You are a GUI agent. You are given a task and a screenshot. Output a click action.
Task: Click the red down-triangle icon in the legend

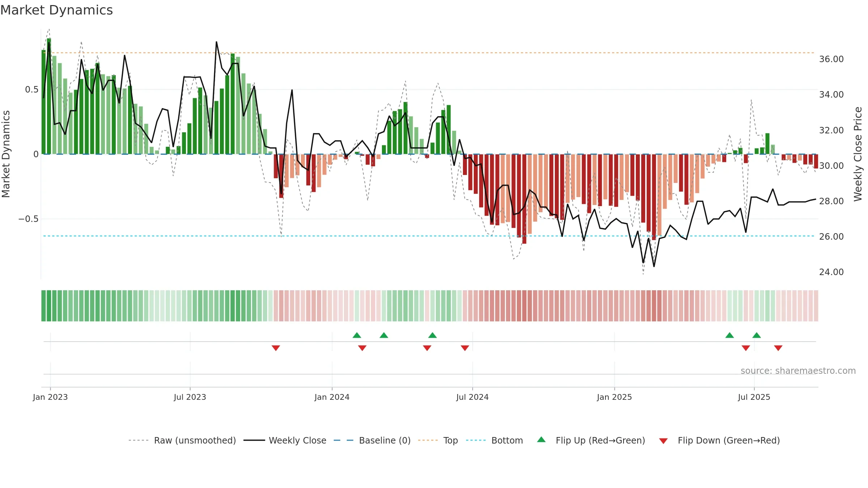tap(663, 441)
